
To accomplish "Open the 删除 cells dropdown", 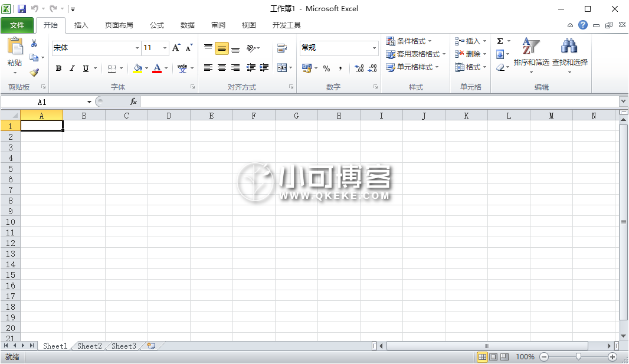I will click(x=470, y=54).
